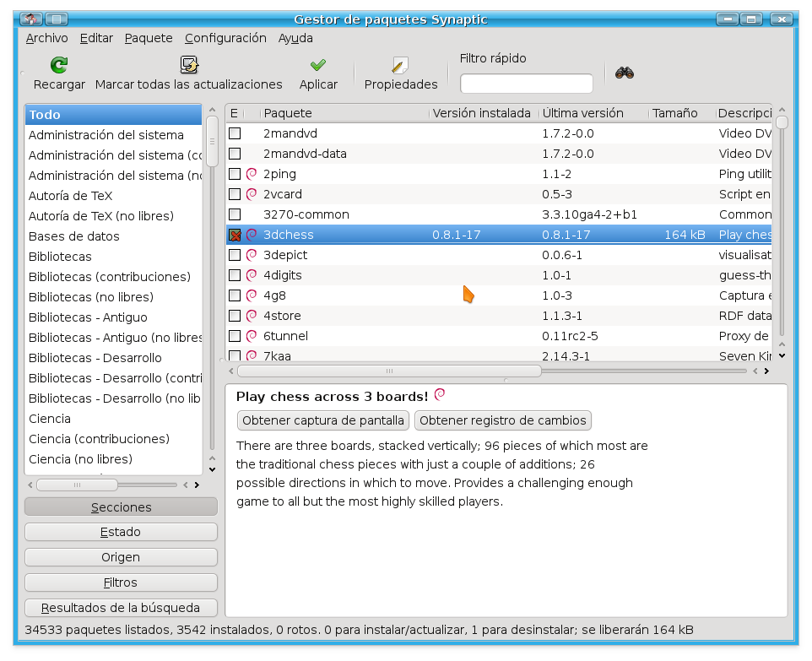Select Bases de datos section
This screenshot has height=661, width=812.
click(113, 236)
